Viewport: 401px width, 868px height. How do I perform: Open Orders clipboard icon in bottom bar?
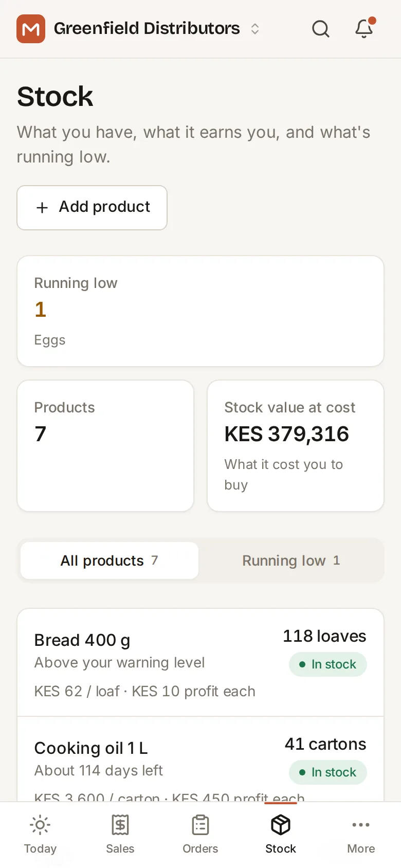pos(200,825)
